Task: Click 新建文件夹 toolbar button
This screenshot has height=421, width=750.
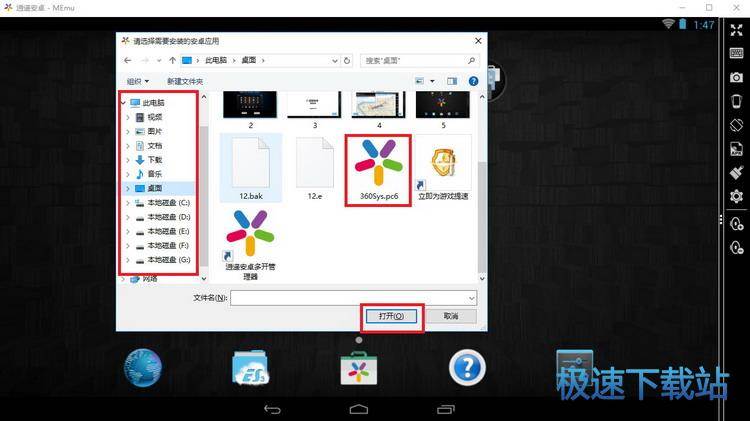Action: [185, 81]
